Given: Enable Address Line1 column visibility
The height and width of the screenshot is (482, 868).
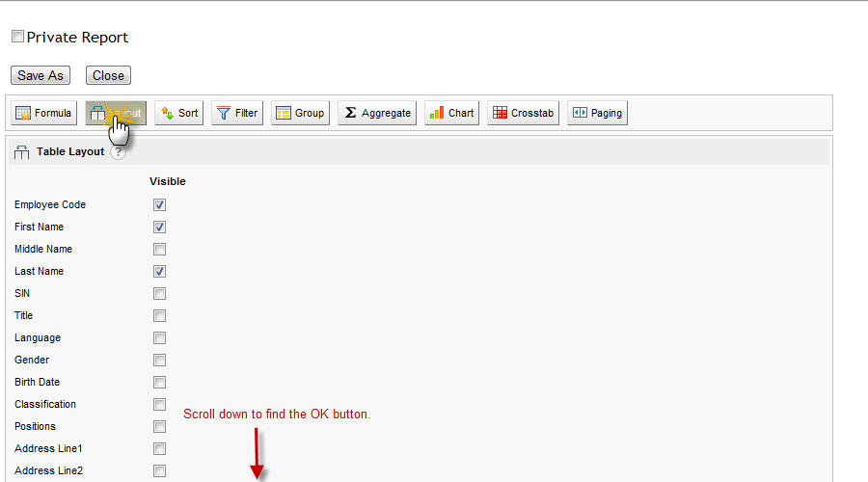Looking at the screenshot, I should 159,448.
